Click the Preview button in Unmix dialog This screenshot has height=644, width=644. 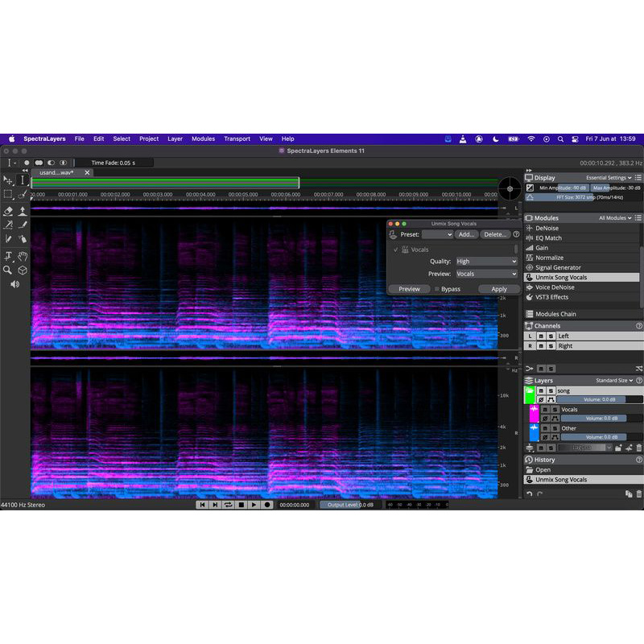click(x=409, y=289)
